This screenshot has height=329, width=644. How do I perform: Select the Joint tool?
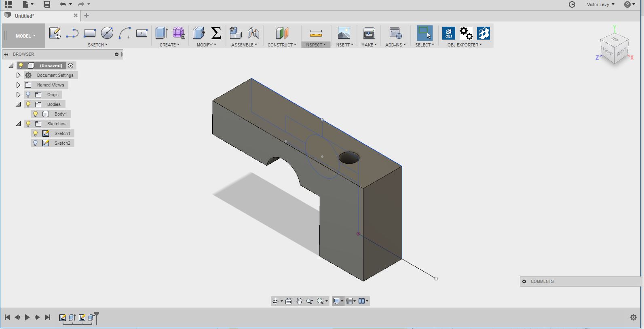[x=253, y=33]
